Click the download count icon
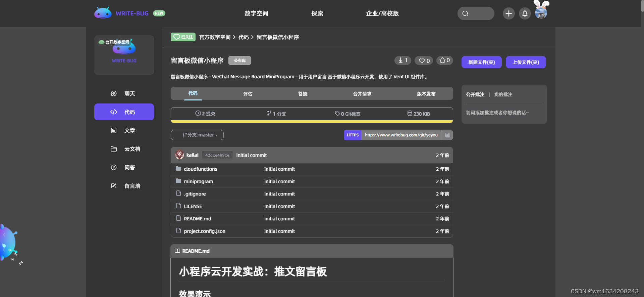Screen dimensions: 644x297 click(x=403, y=60)
